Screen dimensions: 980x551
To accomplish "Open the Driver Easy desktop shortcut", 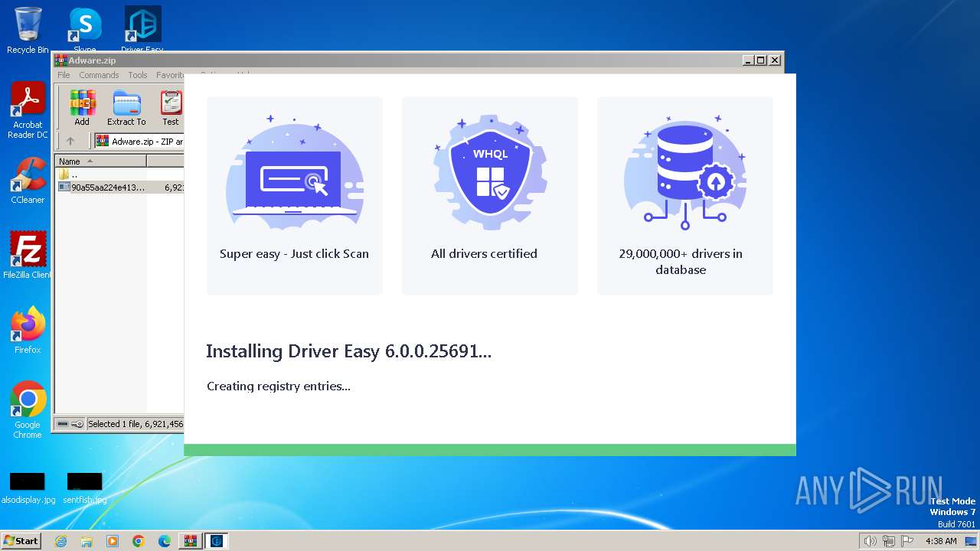I will (142, 29).
